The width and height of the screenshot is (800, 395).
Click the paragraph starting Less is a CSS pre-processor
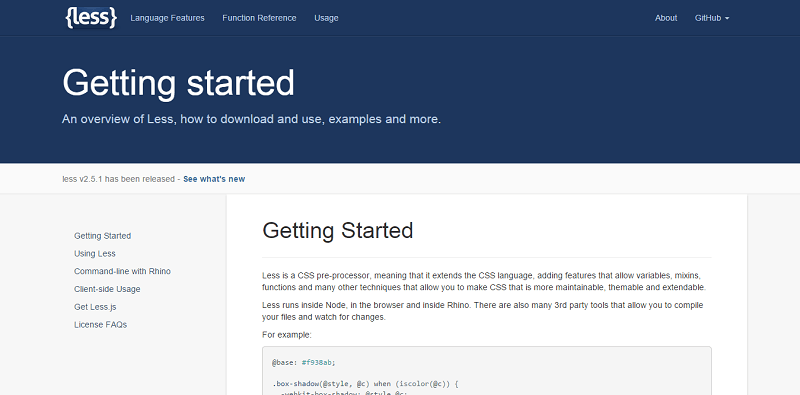click(x=484, y=281)
